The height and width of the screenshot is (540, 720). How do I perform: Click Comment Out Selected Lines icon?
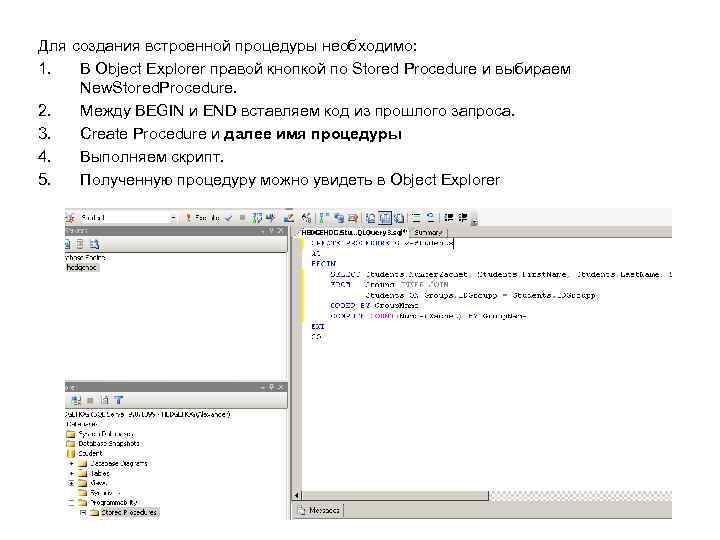coord(416,218)
